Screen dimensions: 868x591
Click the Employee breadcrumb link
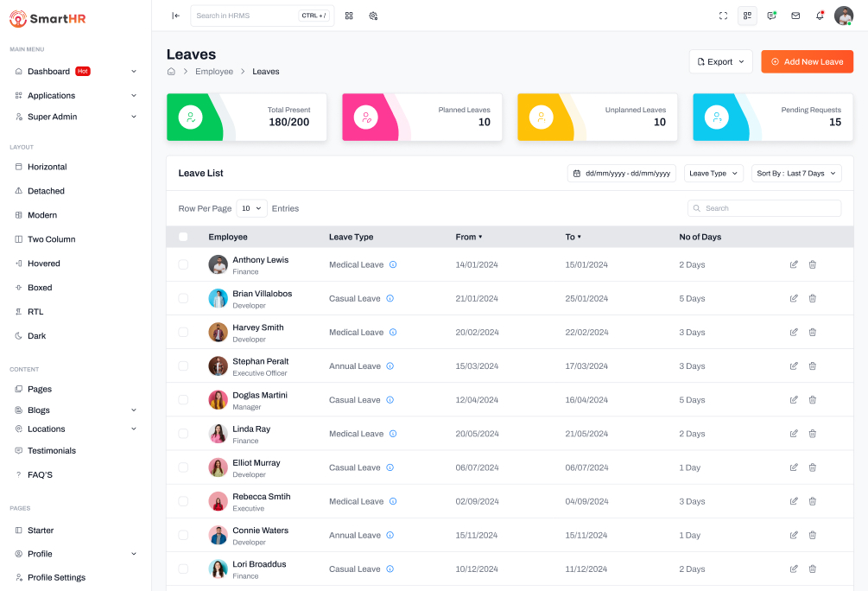[x=214, y=72]
